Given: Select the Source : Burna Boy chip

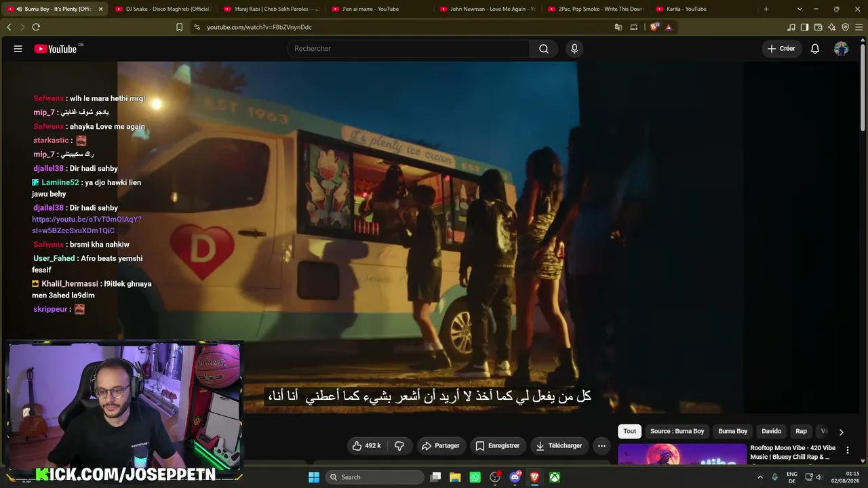Looking at the screenshot, I should [x=677, y=431].
